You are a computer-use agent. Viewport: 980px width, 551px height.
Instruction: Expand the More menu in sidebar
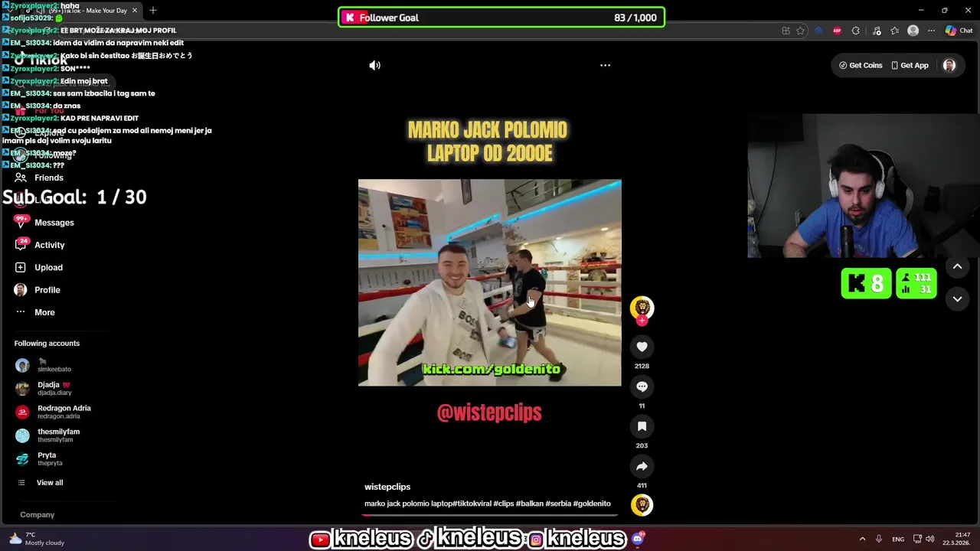[x=35, y=312]
